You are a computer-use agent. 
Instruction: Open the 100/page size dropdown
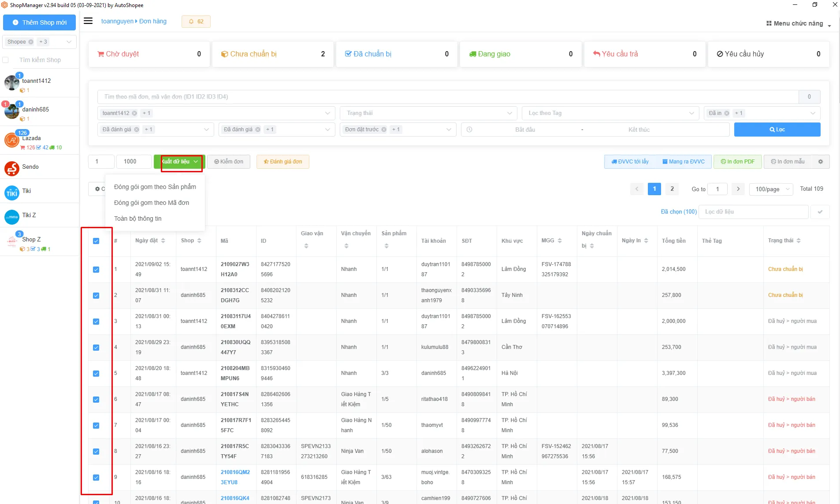[x=771, y=189]
